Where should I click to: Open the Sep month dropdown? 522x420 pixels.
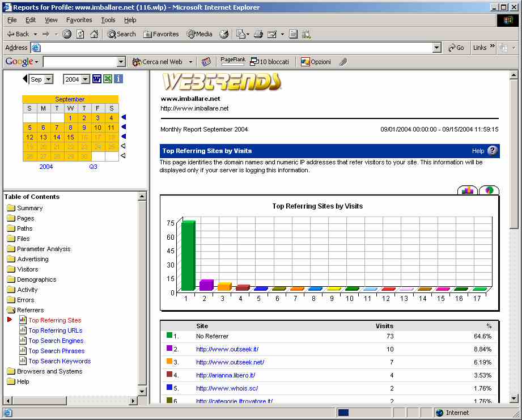point(49,79)
